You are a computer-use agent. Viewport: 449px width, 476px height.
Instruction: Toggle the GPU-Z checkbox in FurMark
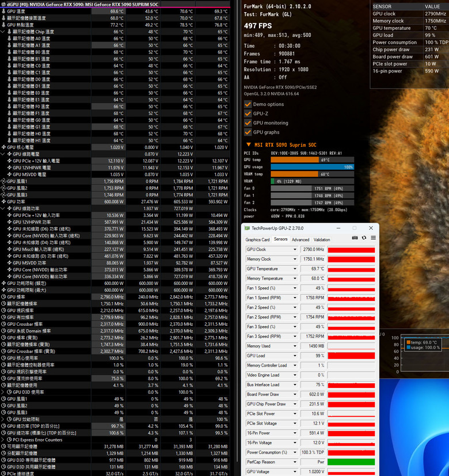pos(248,113)
